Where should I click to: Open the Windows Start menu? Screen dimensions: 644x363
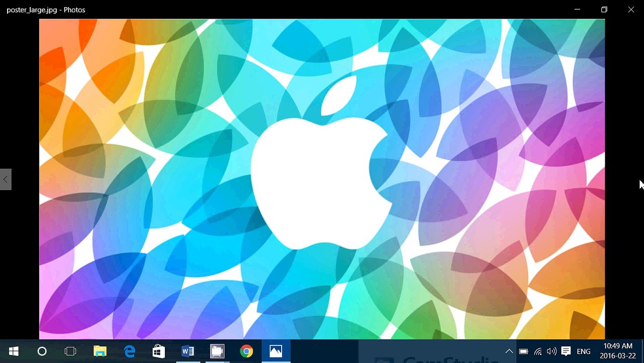14,351
